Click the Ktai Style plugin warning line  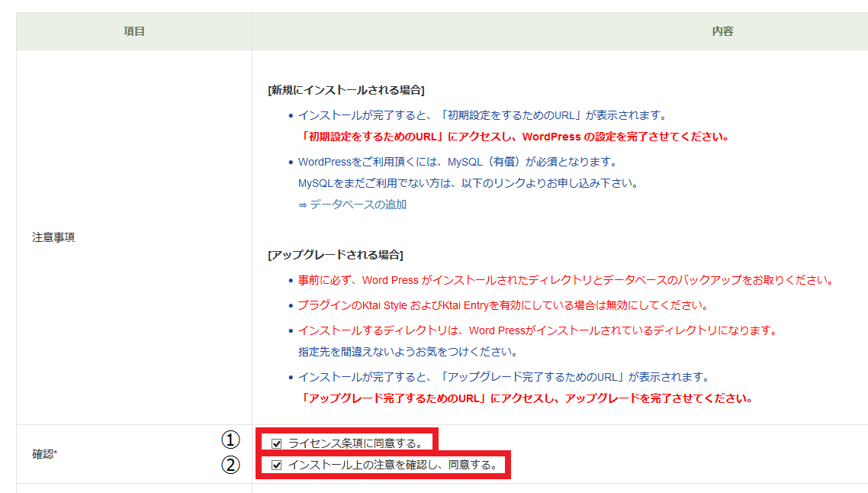coord(503,305)
